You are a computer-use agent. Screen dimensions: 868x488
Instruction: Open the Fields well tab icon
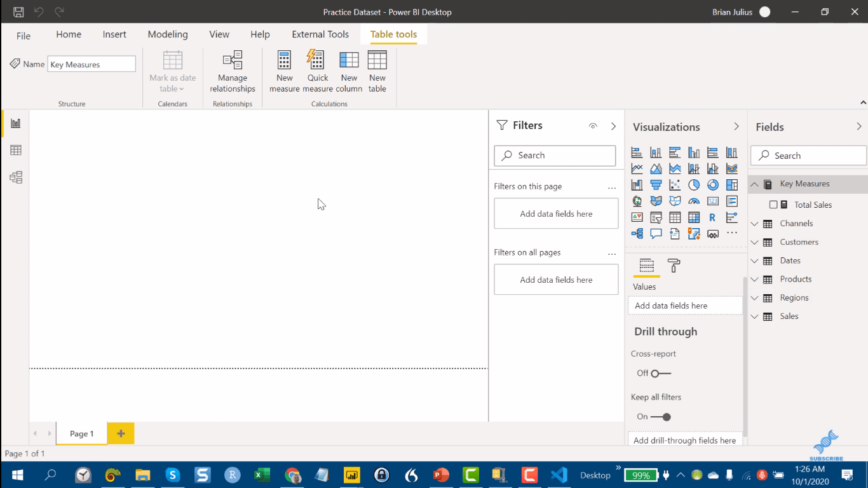[x=646, y=266]
